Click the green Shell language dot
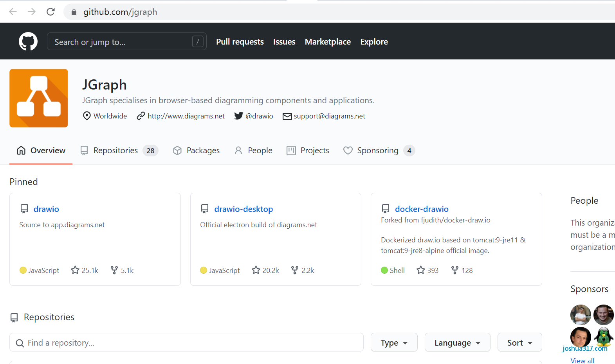This screenshot has width=615, height=364. [384, 270]
